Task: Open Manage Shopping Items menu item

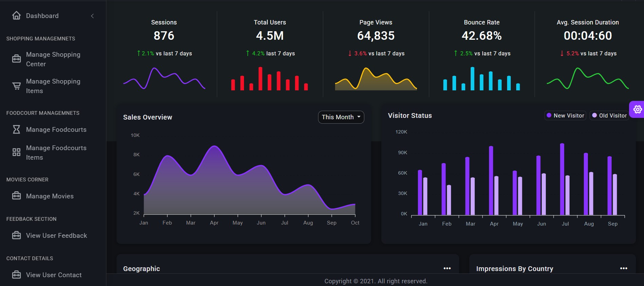Action: (x=53, y=86)
